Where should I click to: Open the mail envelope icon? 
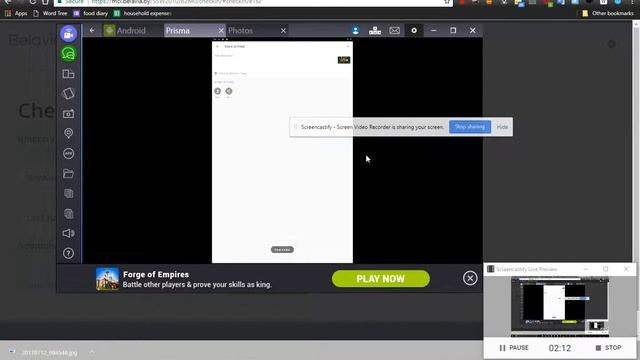click(x=394, y=31)
